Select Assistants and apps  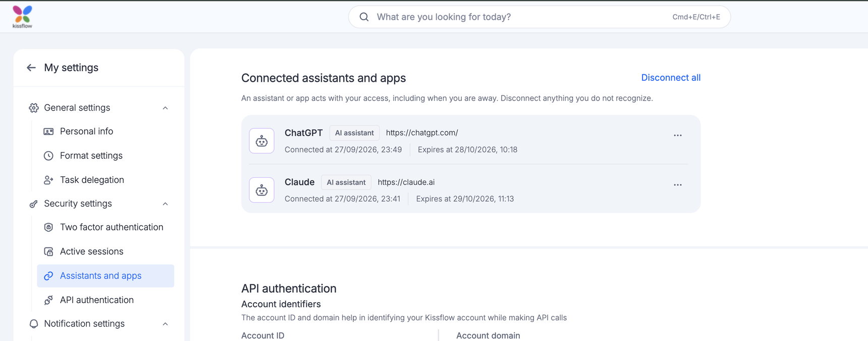click(x=105, y=276)
